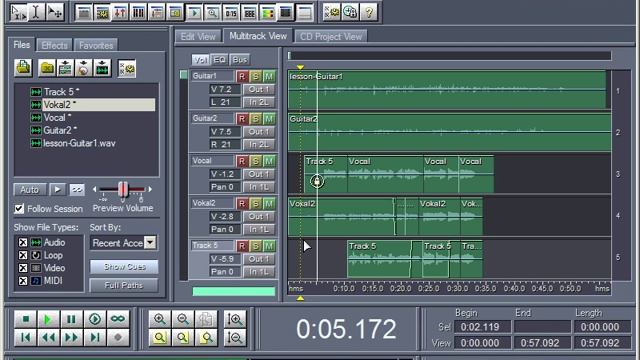This screenshot has width=640, height=360.
Task: Enable Play Looped infinity button
Action: pyautogui.click(x=118, y=319)
